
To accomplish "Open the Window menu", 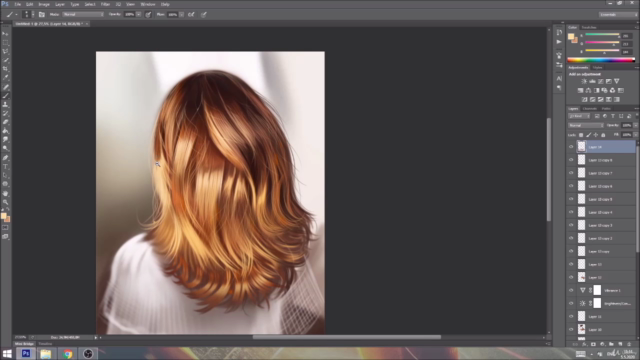I will pos(148,4).
